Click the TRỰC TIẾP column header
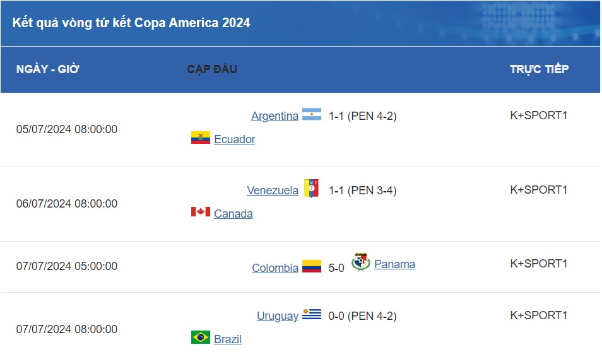The image size is (602, 364). click(539, 69)
